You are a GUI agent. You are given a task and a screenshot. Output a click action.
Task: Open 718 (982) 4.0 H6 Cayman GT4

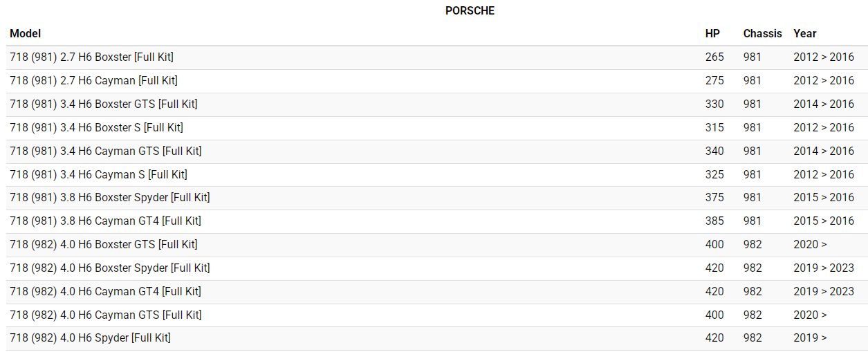(x=105, y=291)
